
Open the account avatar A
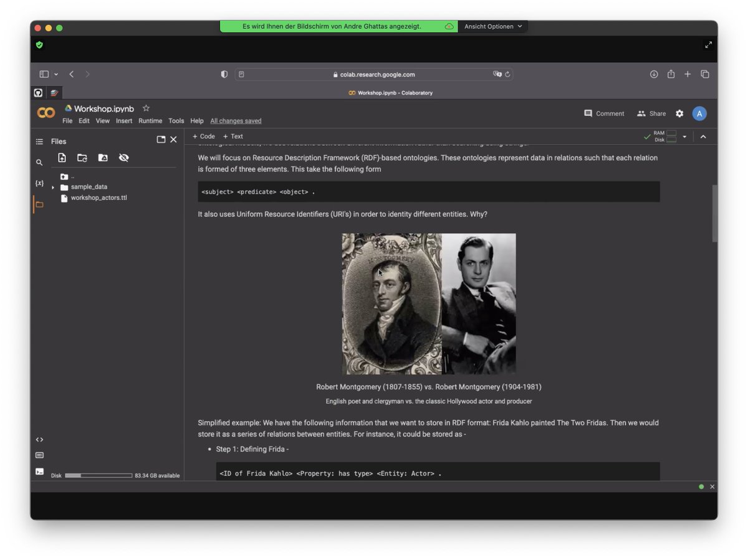pyautogui.click(x=699, y=113)
